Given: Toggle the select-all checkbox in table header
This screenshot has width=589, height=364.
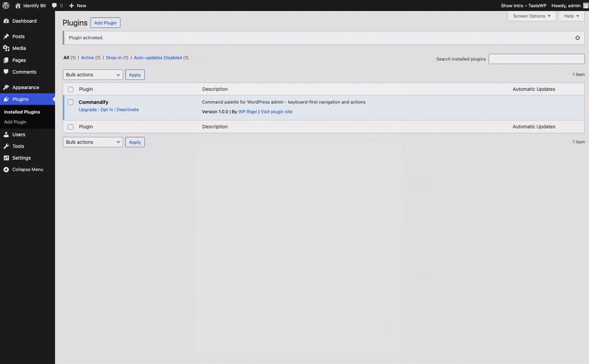Looking at the screenshot, I should point(70,89).
